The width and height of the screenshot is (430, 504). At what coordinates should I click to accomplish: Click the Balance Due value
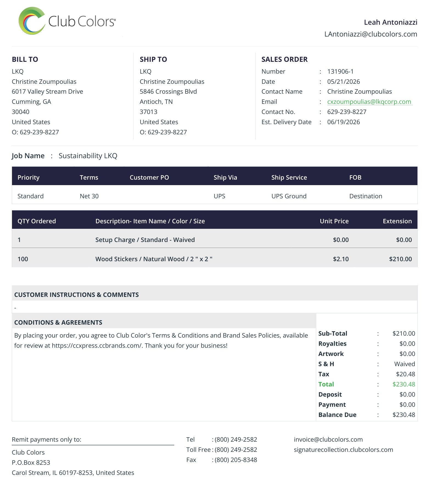tap(404, 415)
